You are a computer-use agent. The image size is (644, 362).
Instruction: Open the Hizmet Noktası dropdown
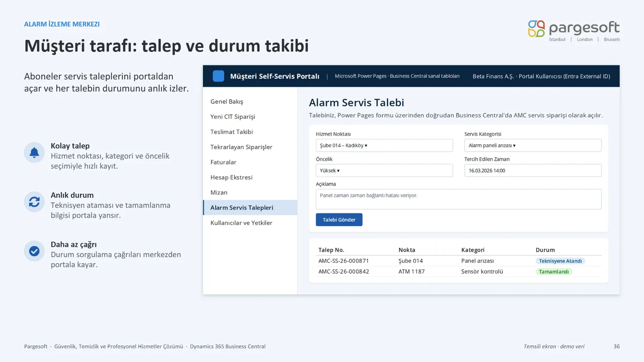(384, 146)
